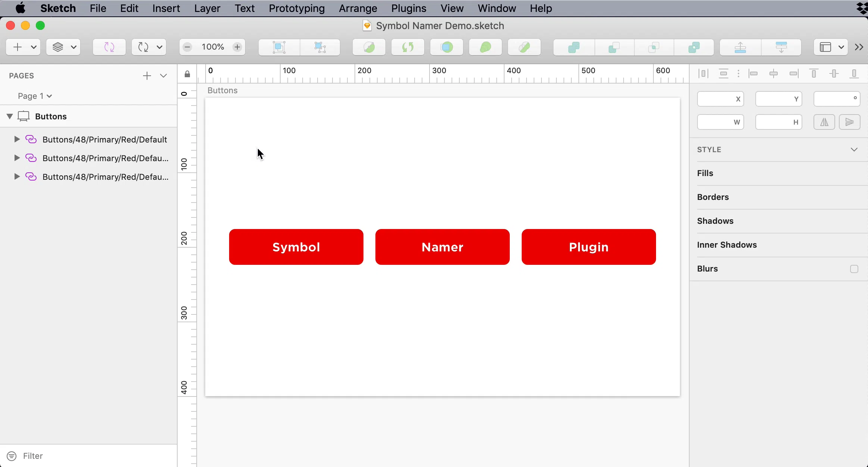This screenshot has width=868, height=467.
Task: Click the Filter icon below layer list
Action: pyautogui.click(x=12, y=456)
